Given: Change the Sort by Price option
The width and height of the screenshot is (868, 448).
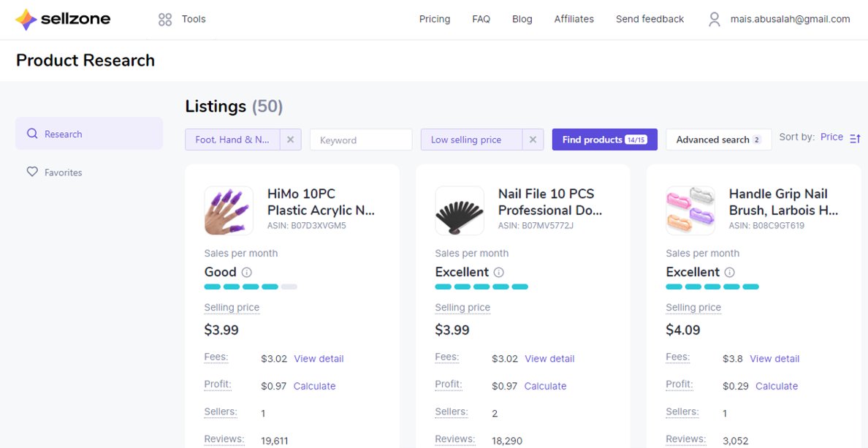Looking at the screenshot, I should (x=831, y=137).
